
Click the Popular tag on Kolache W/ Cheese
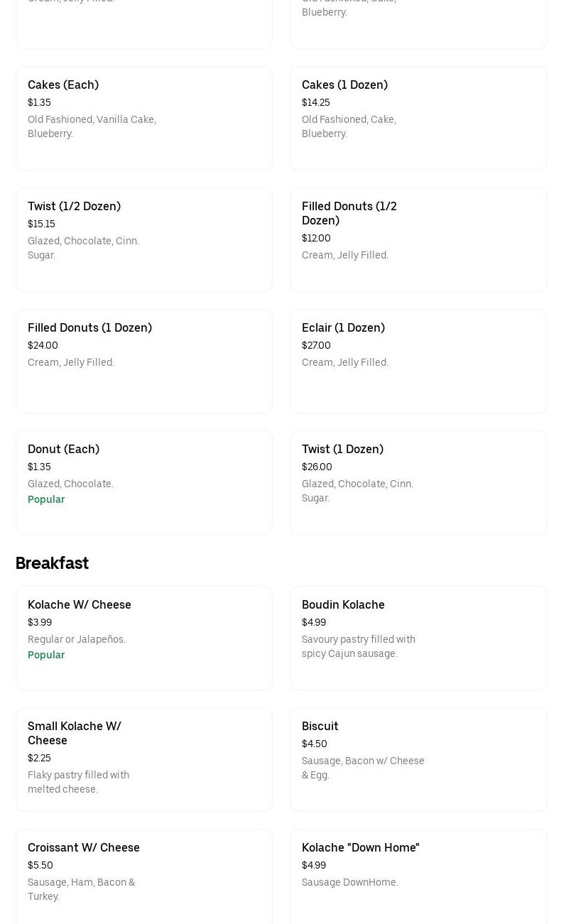tap(46, 655)
